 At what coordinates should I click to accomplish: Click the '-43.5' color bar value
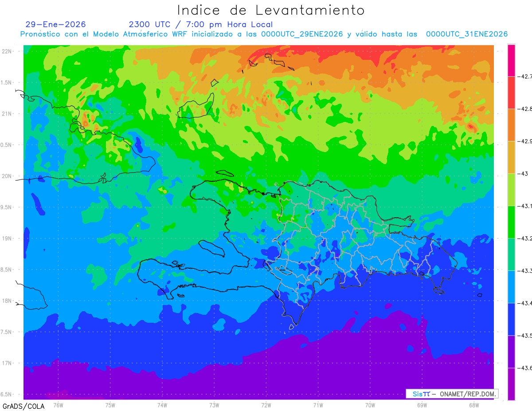coord(525,335)
